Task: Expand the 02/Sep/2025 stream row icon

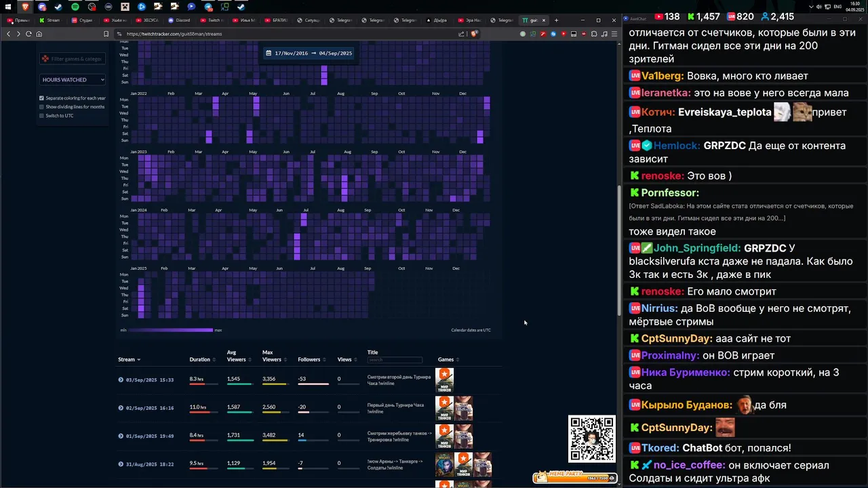Action: (121, 408)
